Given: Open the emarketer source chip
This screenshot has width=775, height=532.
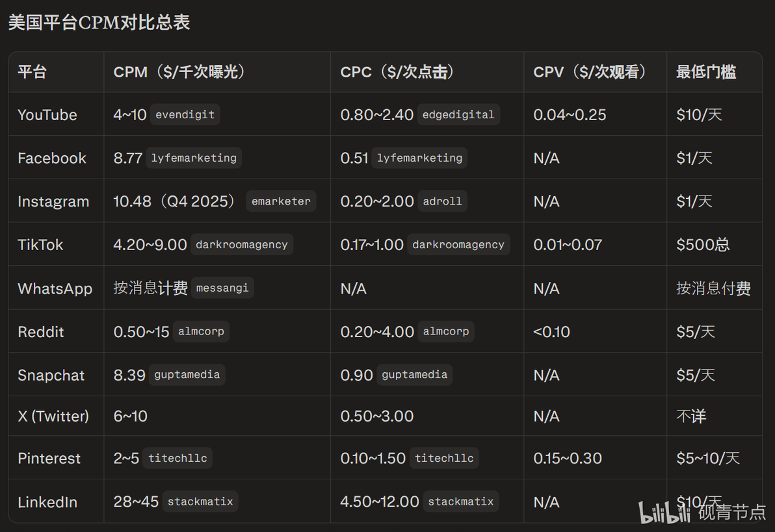Looking at the screenshot, I should pyautogui.click(x=281, y=201).
